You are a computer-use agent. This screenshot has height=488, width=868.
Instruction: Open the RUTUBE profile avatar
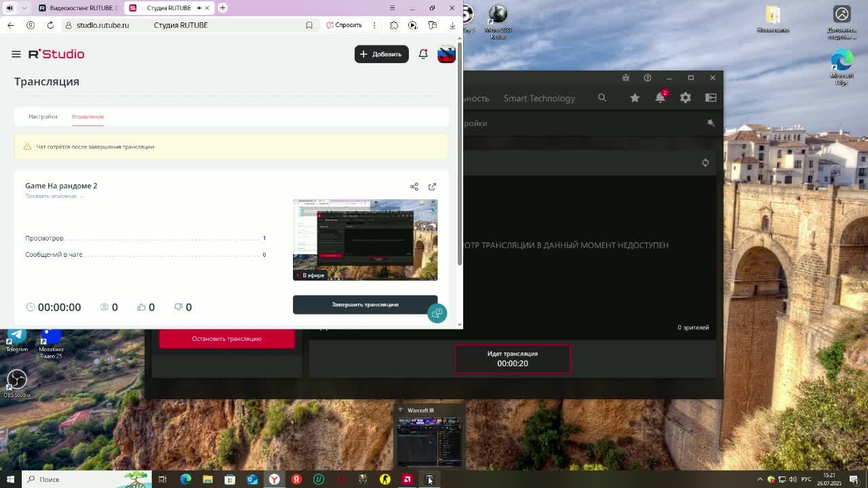pos(446,54)
